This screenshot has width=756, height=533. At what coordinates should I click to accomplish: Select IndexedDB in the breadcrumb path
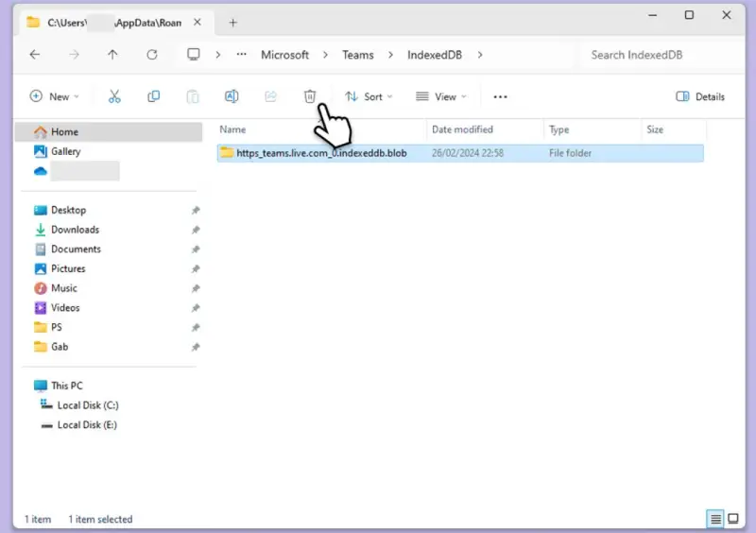435,55
